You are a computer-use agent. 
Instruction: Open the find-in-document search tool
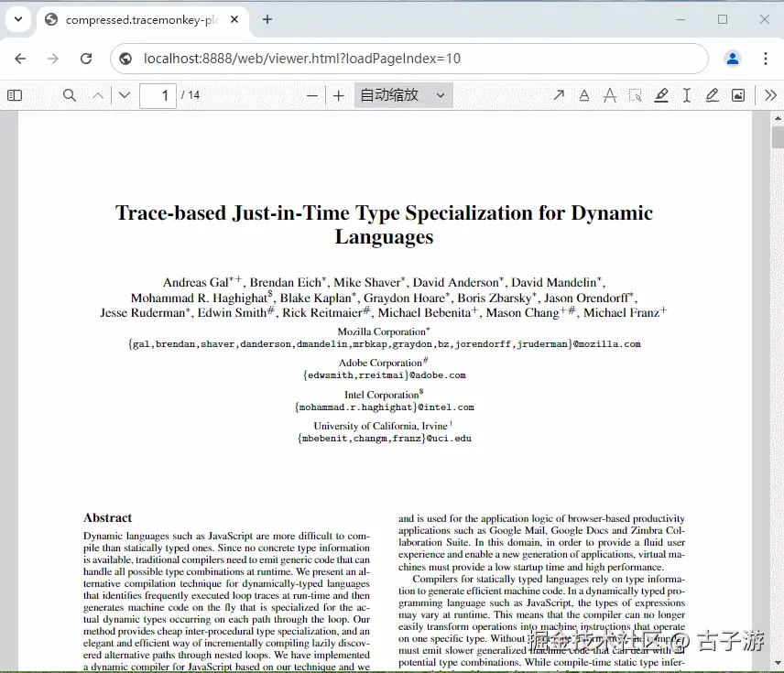point(70,95)
